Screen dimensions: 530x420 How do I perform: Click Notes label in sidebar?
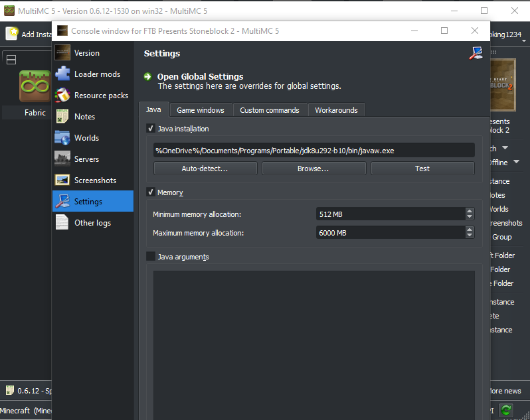click(x=85, y=117)
